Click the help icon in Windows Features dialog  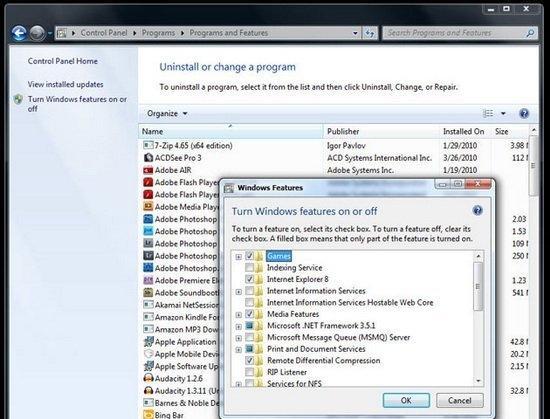[x=477, y=210]
